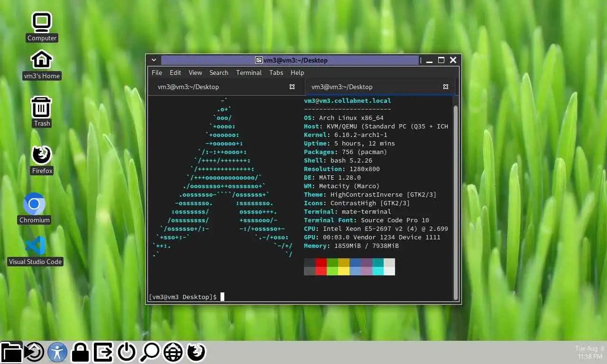
Task: Click the WM 'Metacity (Marco)' text
Action: tap(349, 186)
